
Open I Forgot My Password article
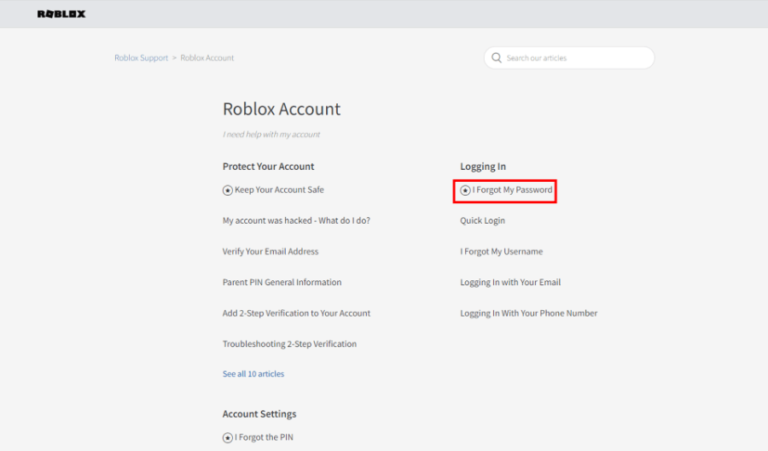(512, 190)
